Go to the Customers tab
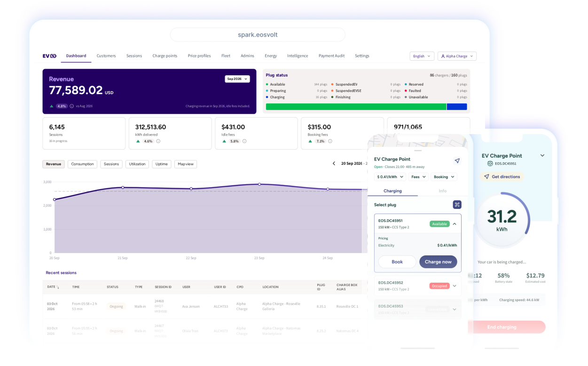The width and height of the screenshot is (588, 366). [x=106, y=56]
